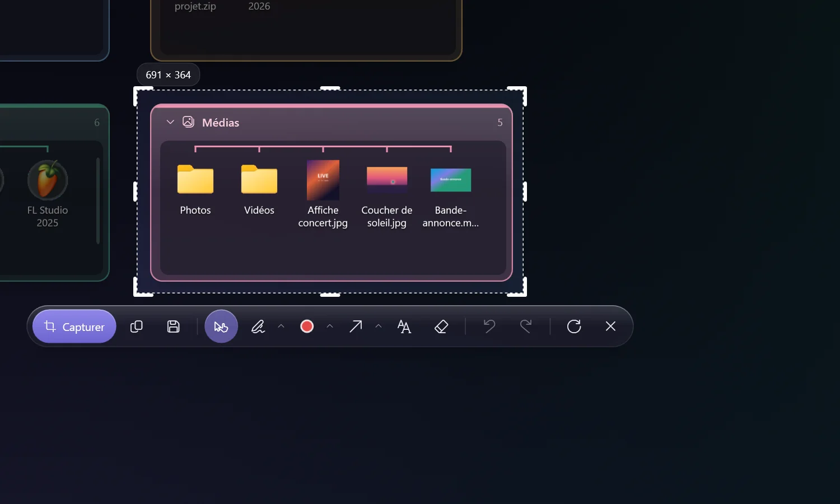Redo the annotation
Screen dimensions: 840x504
[526, 326]
